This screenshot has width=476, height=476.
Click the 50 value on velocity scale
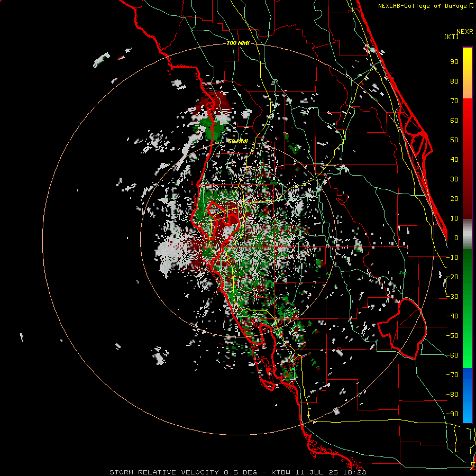click(x=454, y=140)
